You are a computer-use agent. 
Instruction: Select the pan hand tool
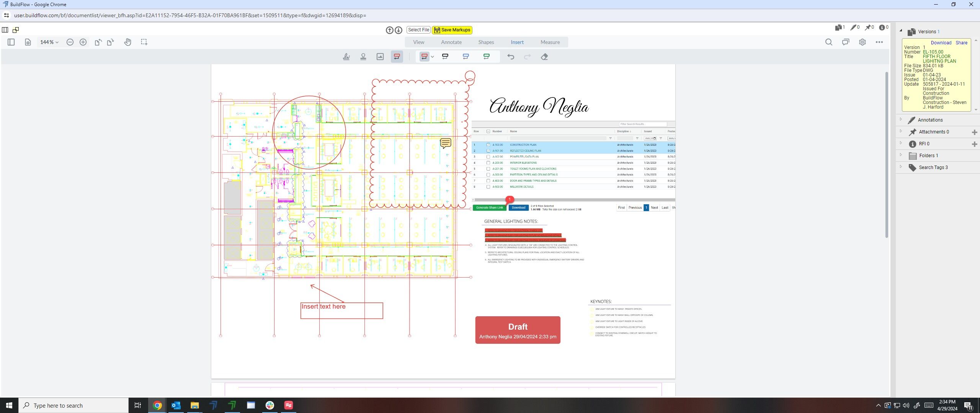coord(127,42)
